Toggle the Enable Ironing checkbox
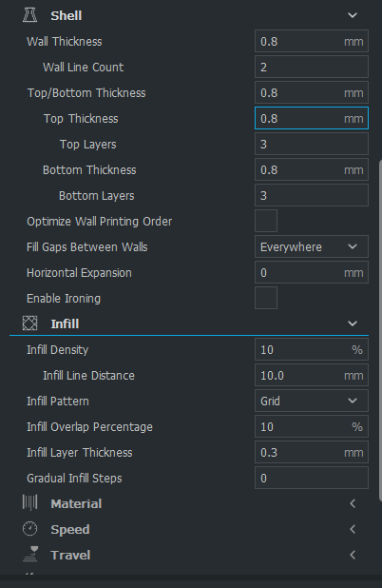 tap(266, 298)
